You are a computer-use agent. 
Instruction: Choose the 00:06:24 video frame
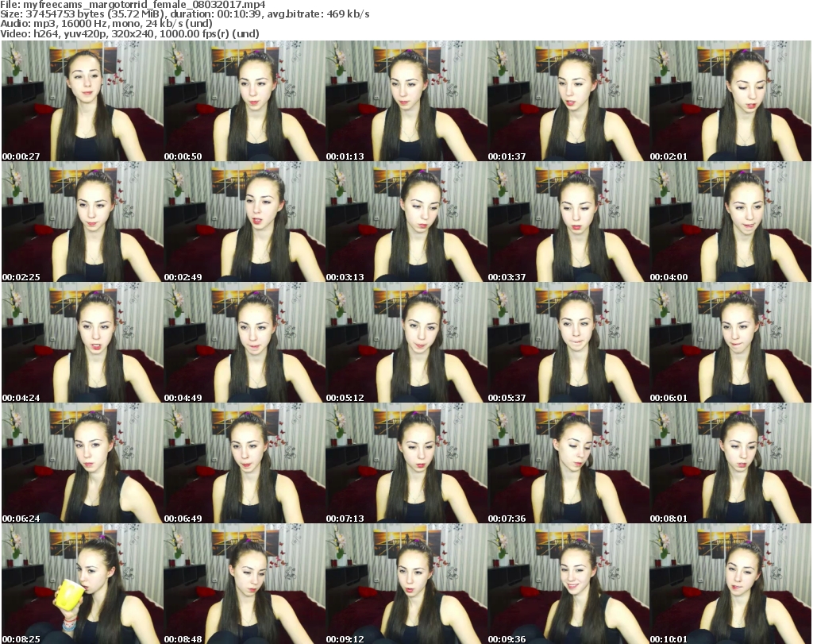point(83,463)
